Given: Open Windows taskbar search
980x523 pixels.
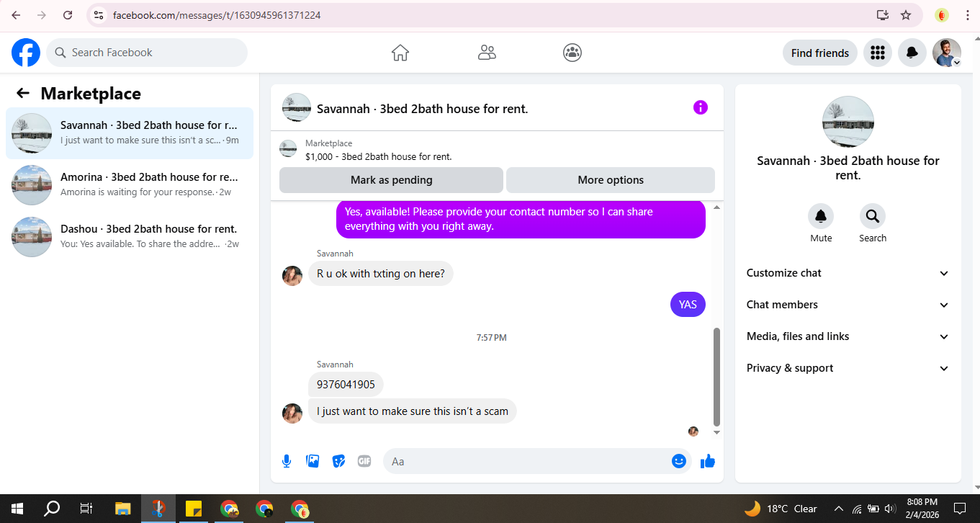Looking at the screenshot, I should [52, 509].
